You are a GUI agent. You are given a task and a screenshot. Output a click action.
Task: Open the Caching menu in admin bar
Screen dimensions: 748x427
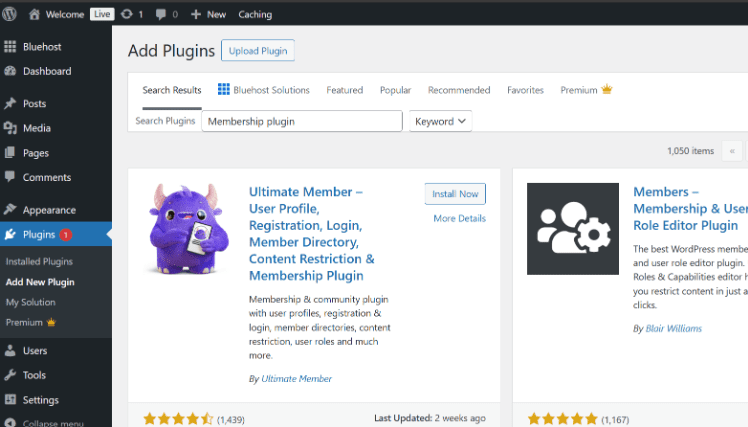coord(255,14)
